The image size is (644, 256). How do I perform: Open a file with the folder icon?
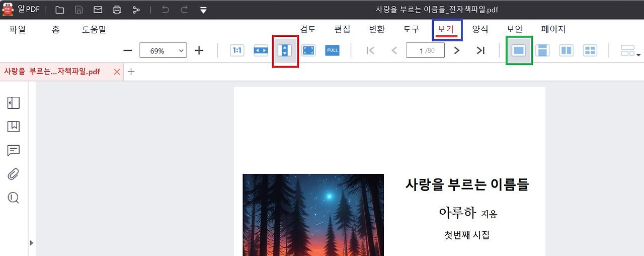click(x=60, y=10)
